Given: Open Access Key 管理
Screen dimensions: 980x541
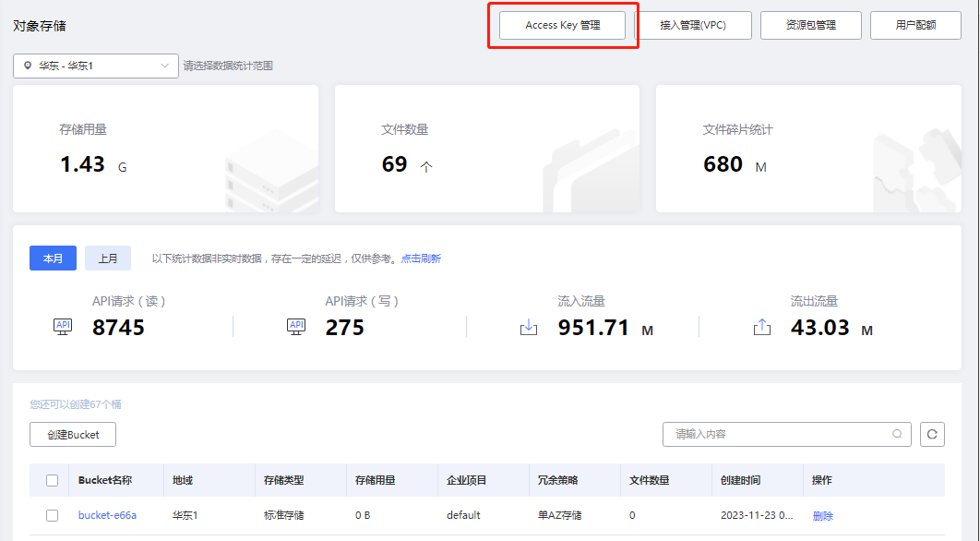Looking at the screenshot, I should [564, 25].
